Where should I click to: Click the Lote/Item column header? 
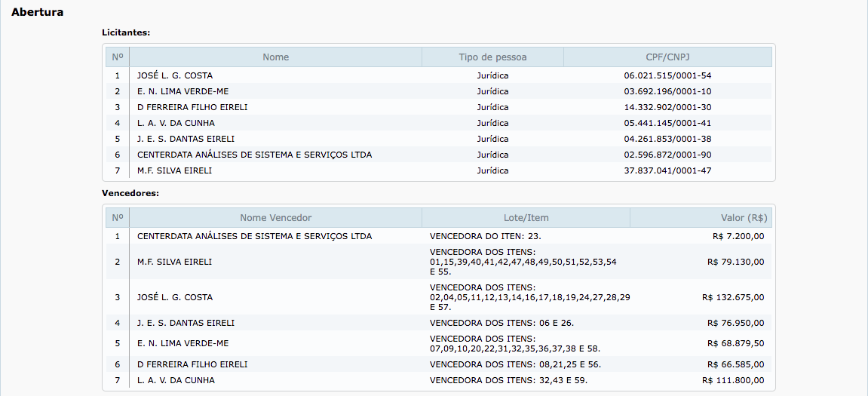pos(526,218)
